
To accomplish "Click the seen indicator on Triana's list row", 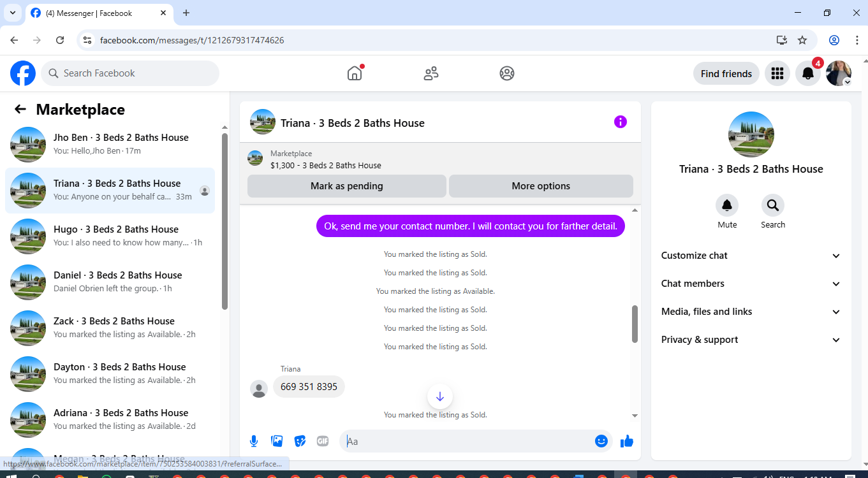I will point(205,191).
